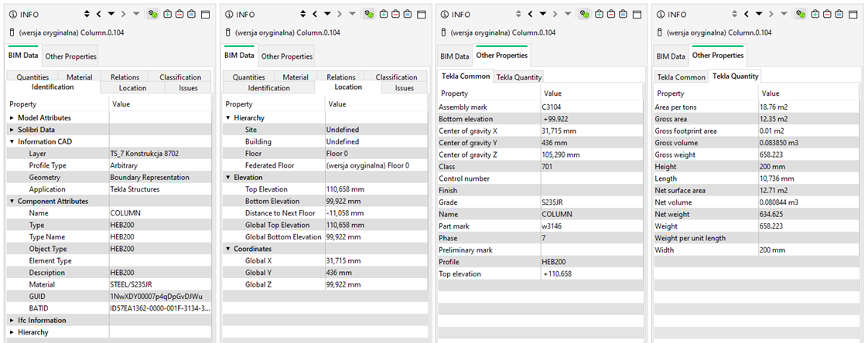Collapse the Coordinates group
Image resolution: width=868 pixels, height=343 pixels.
tap(228, 249)
